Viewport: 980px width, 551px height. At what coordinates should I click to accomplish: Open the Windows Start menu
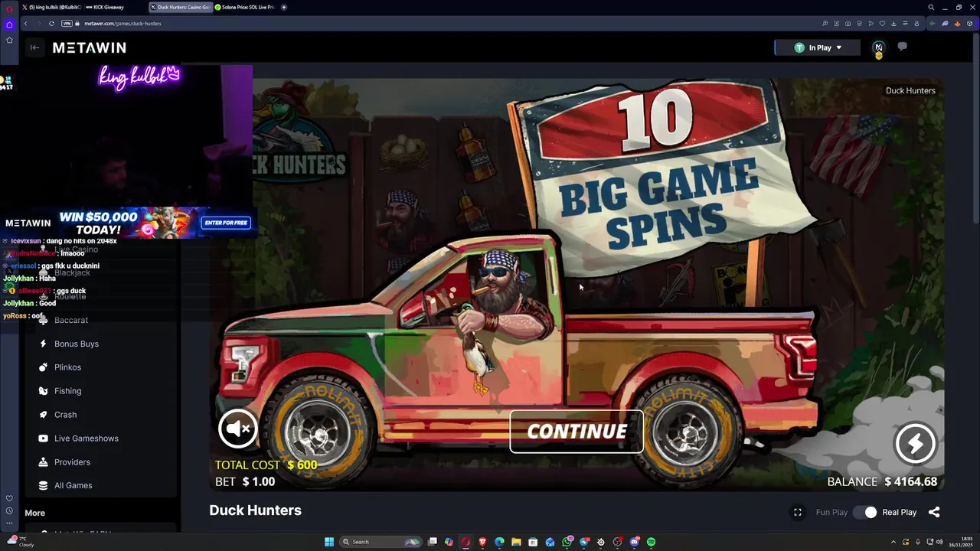coord(329,542)
